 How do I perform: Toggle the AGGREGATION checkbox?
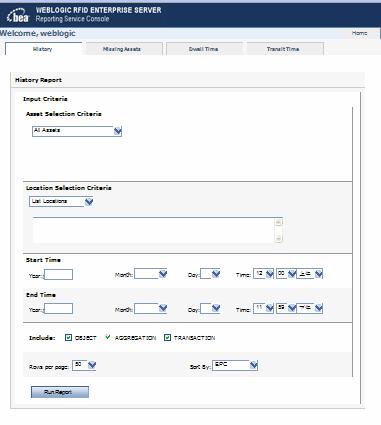coord(108,337)
